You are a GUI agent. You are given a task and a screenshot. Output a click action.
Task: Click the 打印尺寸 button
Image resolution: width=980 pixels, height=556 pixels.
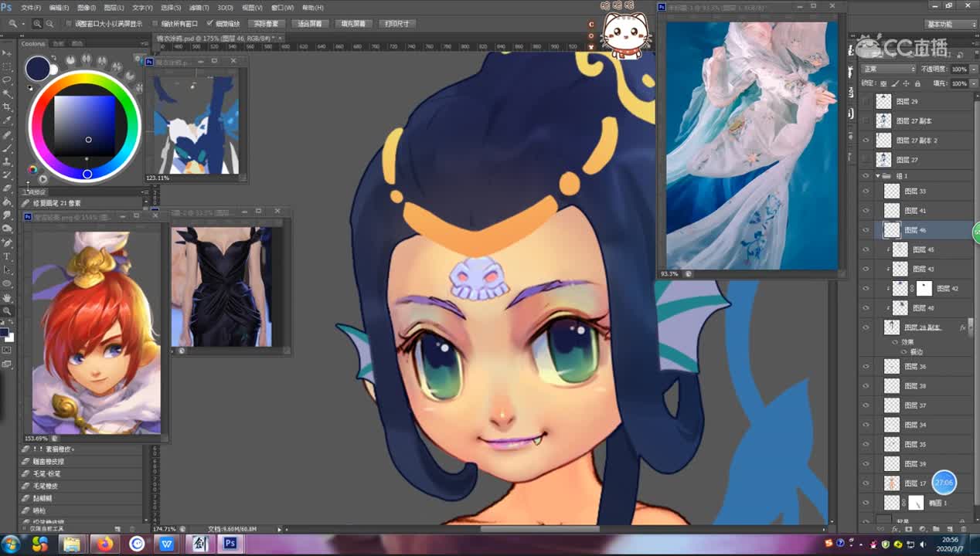pos(397,24)
